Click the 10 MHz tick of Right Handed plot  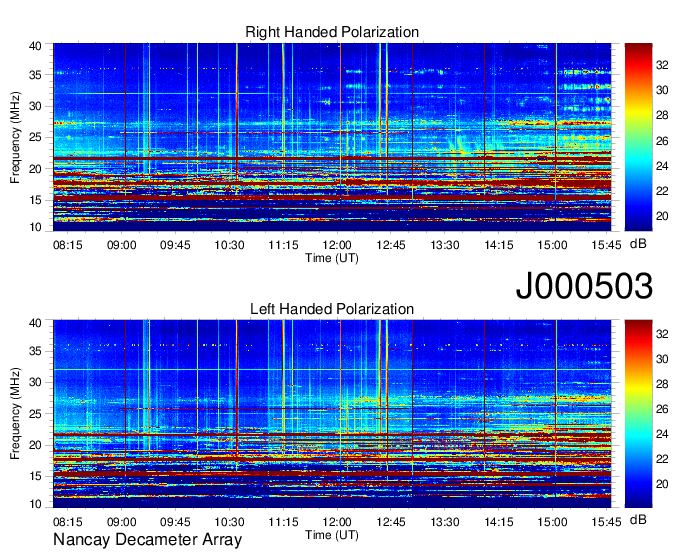point(35,227)
